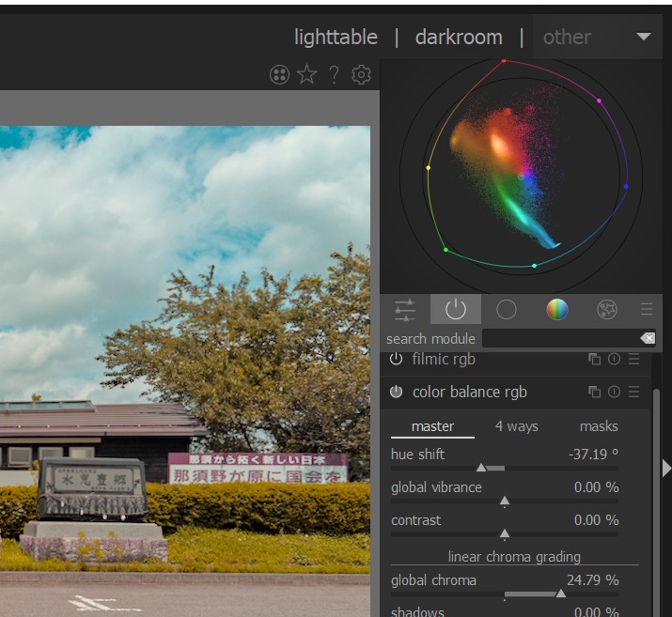
Task: Open the other views dropdown
Action: pos(598,37)
